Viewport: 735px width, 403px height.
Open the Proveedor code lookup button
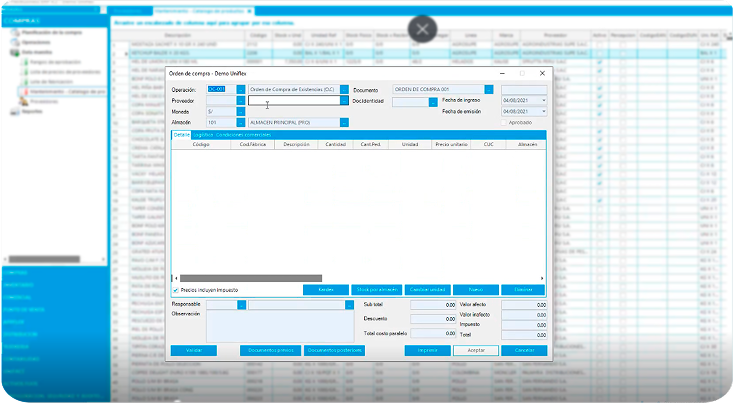tap(240, 100)
